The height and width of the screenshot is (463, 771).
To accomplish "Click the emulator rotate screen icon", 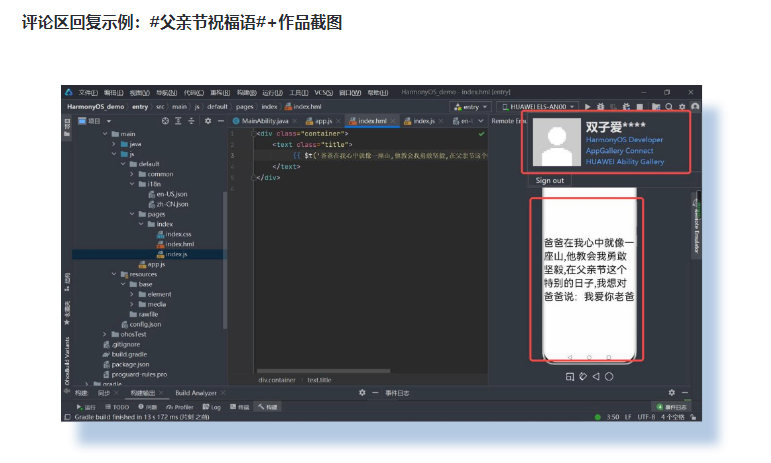I will 583,377.
